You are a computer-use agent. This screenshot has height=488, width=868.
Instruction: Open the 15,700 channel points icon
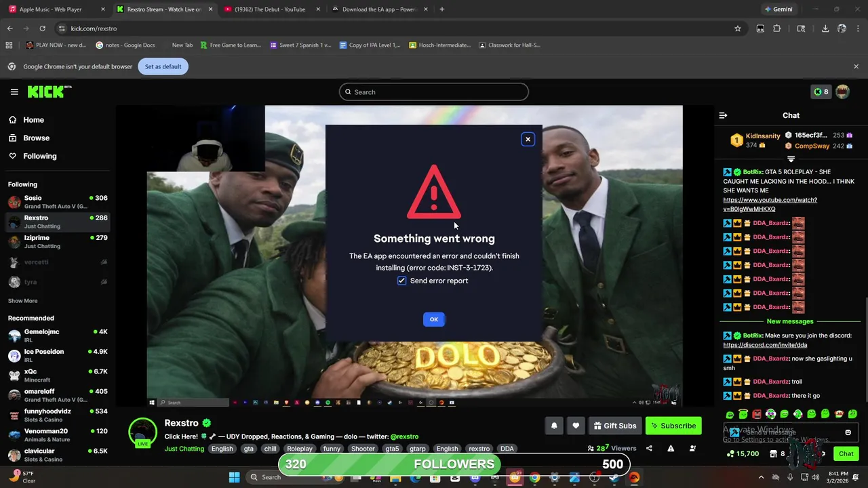click(x=743, y=454)
